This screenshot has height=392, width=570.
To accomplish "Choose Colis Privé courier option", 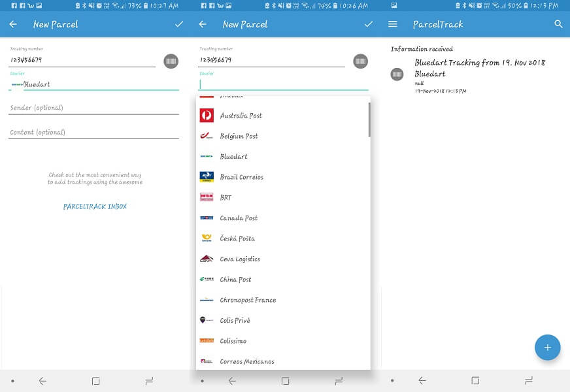I will click(x=283, y=320).
